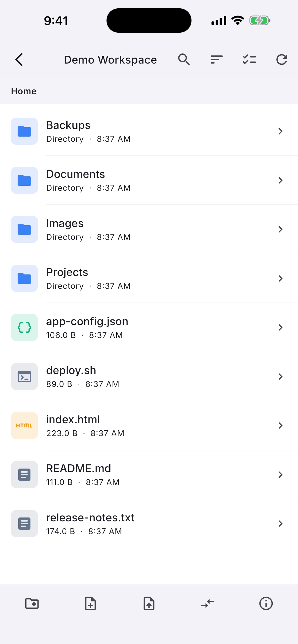Tap the release-notes.txt document icon
298x644 pixels.
[24, 523]
